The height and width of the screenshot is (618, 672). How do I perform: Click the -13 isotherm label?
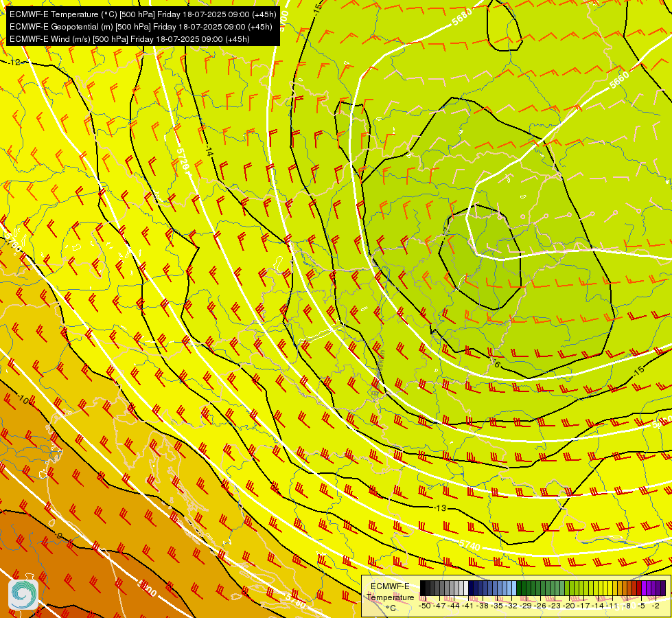click(x=441, y=508)
